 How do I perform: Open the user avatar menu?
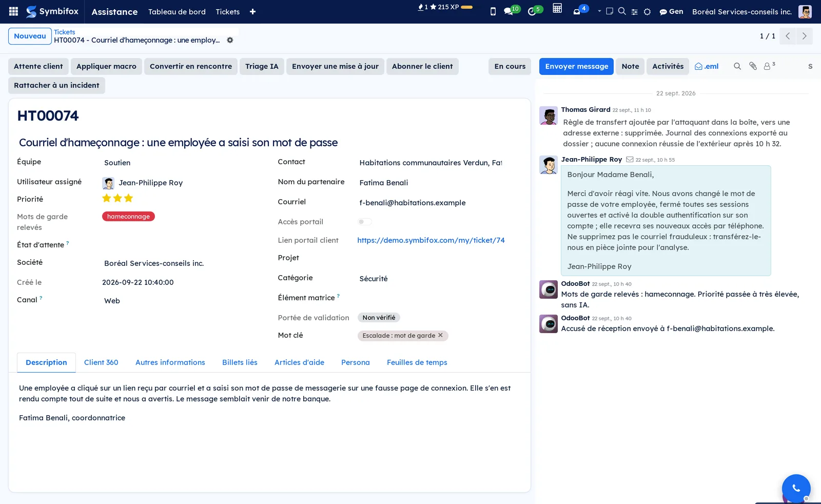805,11
